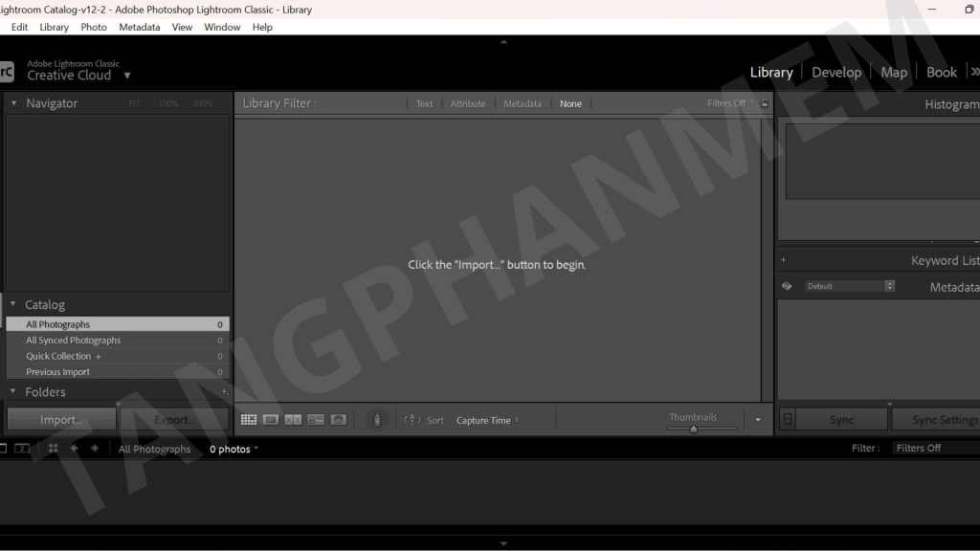The height and width of the screenshot is (551, 980).
Task: Toggle the Metadata panel eye icon
Action: point(787,286)
